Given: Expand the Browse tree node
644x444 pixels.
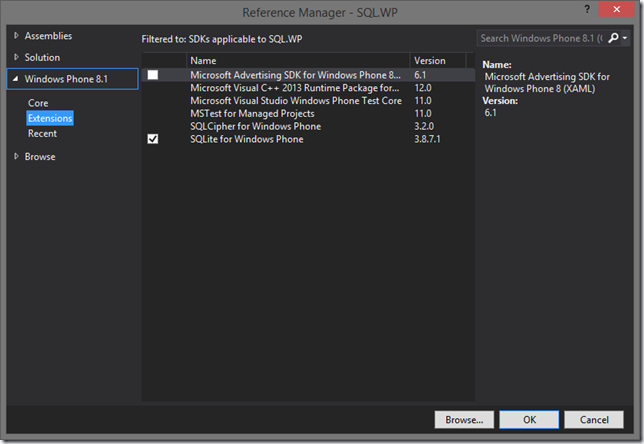Looking at the screenshot, I should pyautogui.click(x=16, y=156).
